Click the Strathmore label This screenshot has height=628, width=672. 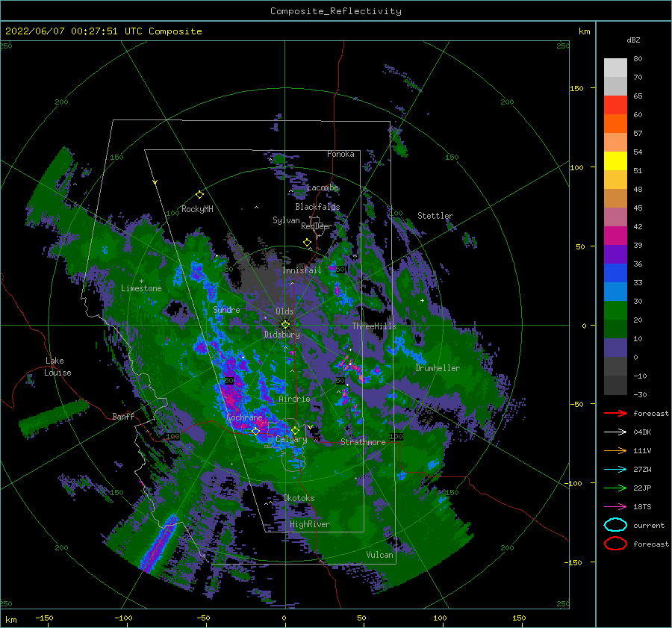(363, 442)
